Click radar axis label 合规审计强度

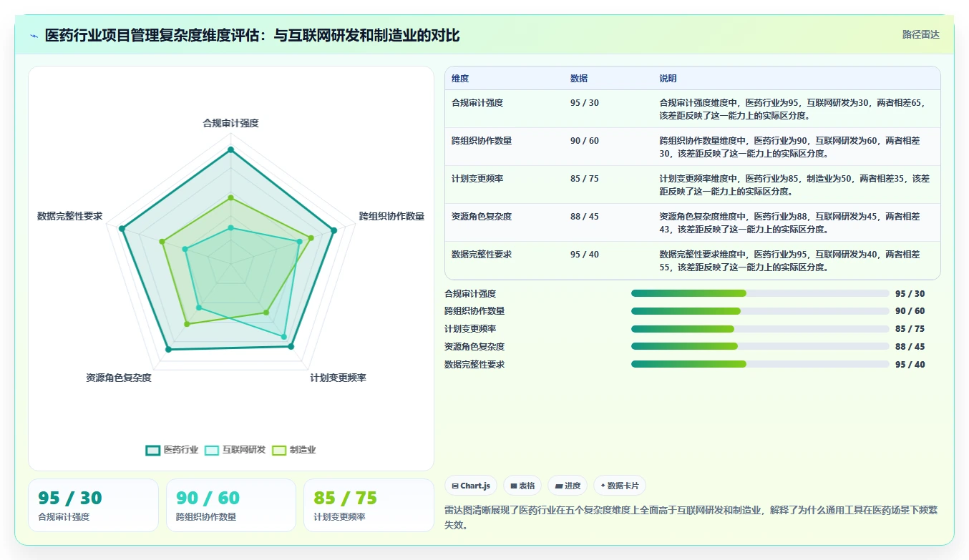[230, 123]
